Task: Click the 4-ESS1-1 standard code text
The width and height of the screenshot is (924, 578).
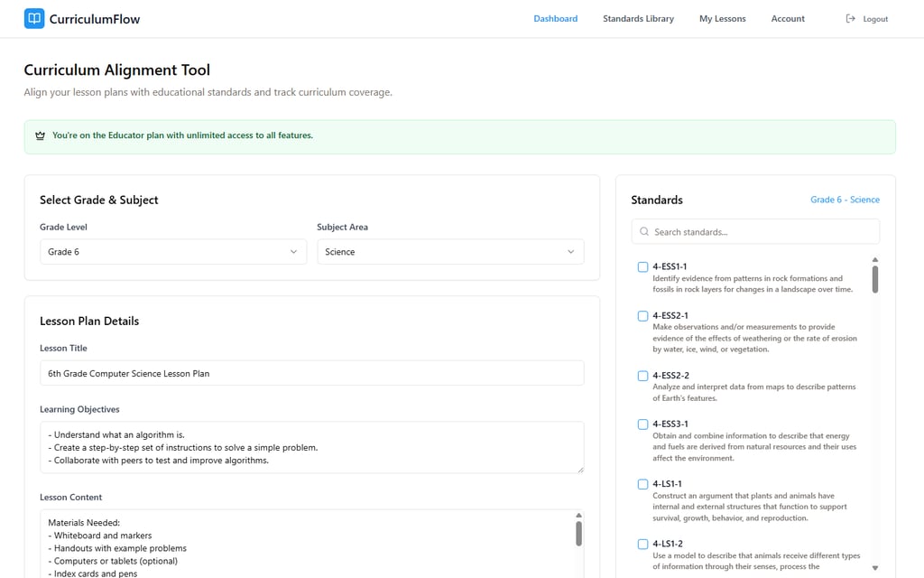Action: click(x=670, y=266)
